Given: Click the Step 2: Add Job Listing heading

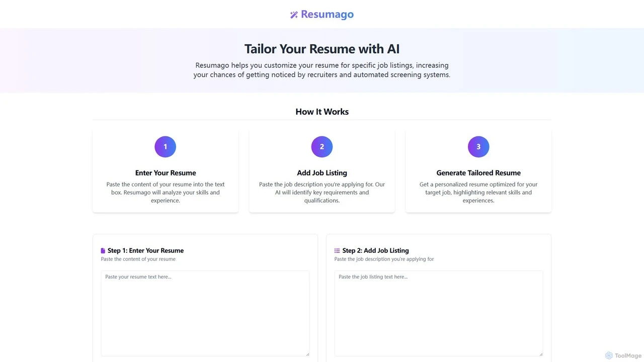Looking at the screenshot, I should 375,250.
